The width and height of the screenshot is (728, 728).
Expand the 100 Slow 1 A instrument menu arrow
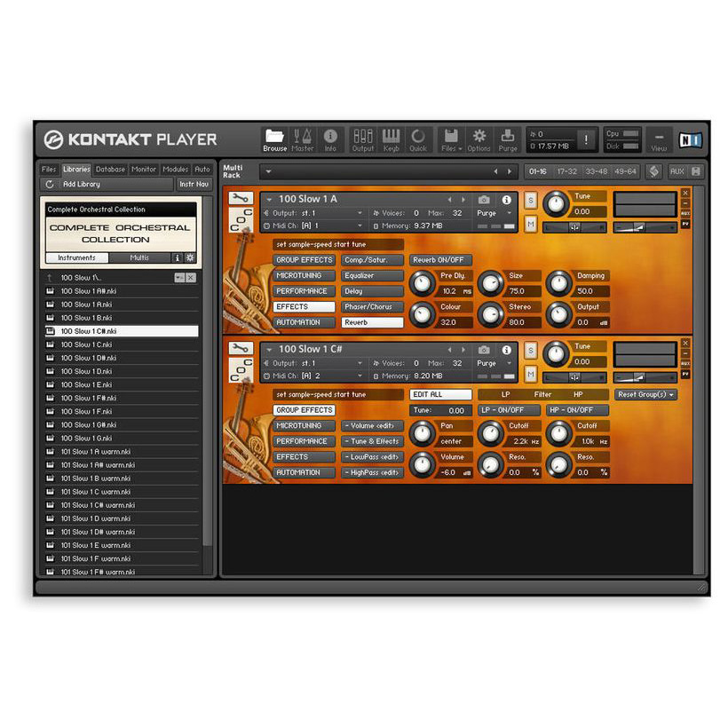(x=269, y=200)
